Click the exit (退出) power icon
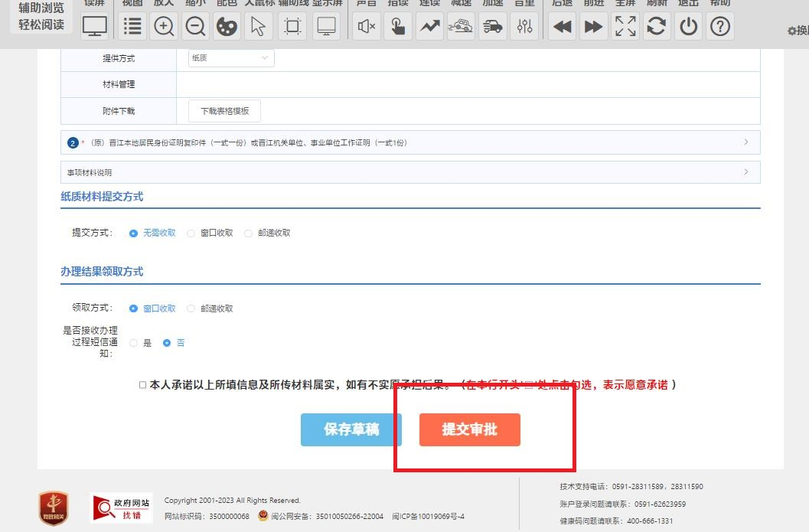Screen dimensions: 809x532 tap(689, 27)
